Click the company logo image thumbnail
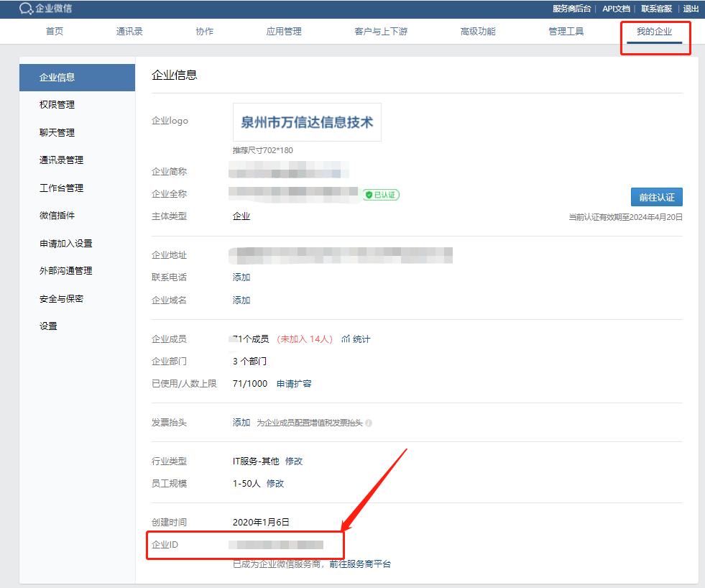Screen dimensions: 705x588 (307, 122)
